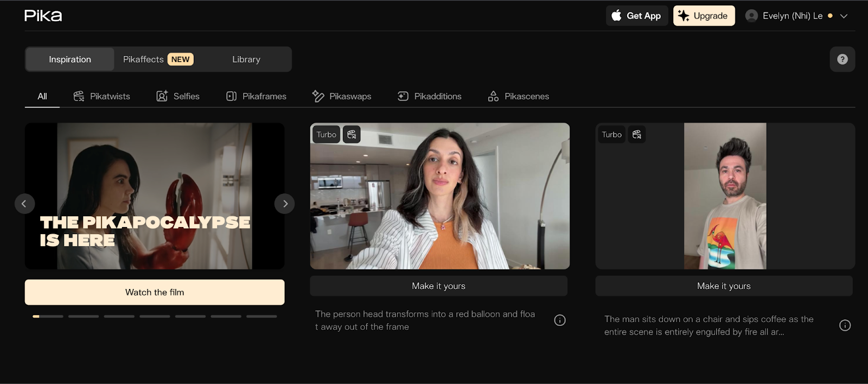The image size is (868, 384).
Task: Click the Turbo badge on woman video
Action: click(327, 134)
